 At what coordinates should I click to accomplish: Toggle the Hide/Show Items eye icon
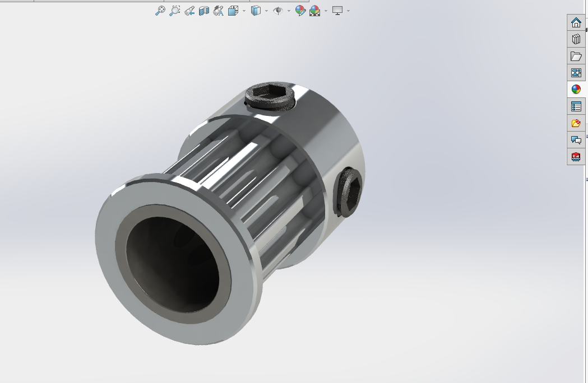(x=278, y=11)
